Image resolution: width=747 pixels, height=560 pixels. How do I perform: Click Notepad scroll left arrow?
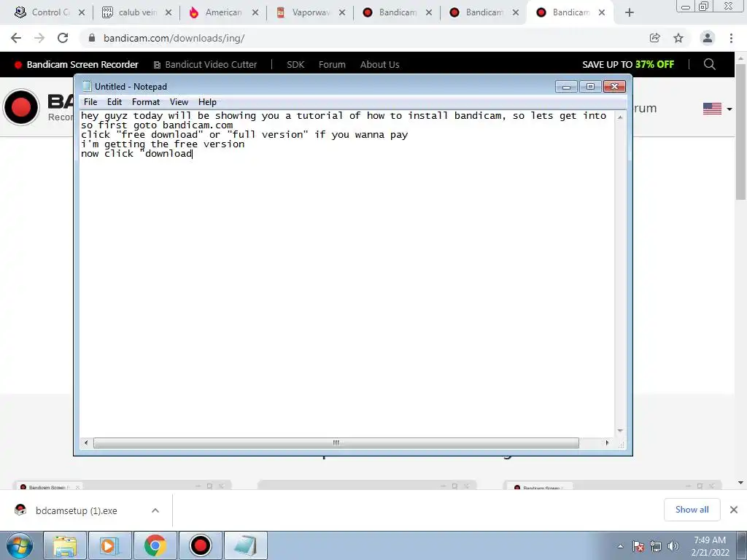(x=86, y=443)
